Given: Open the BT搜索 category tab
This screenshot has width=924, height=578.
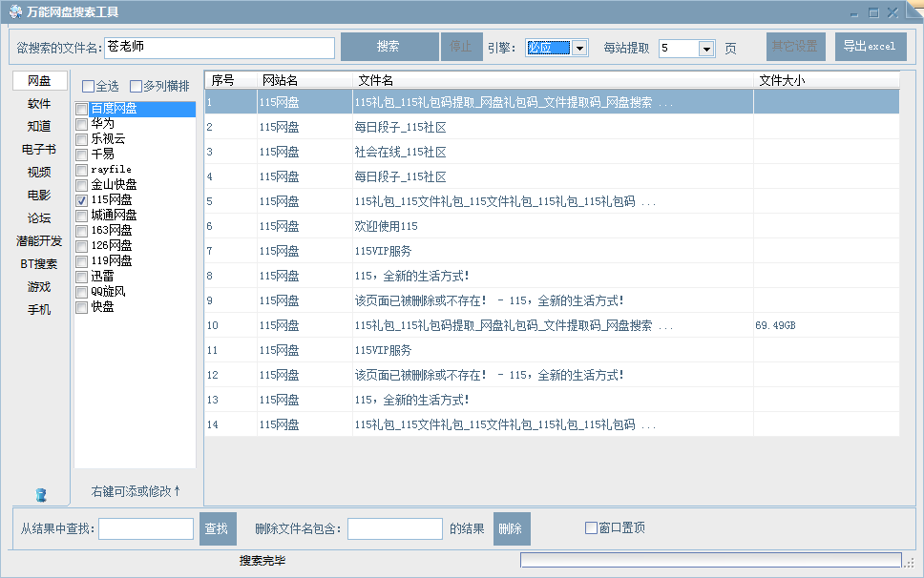Looking at the screenshot, I should (39, 264).
